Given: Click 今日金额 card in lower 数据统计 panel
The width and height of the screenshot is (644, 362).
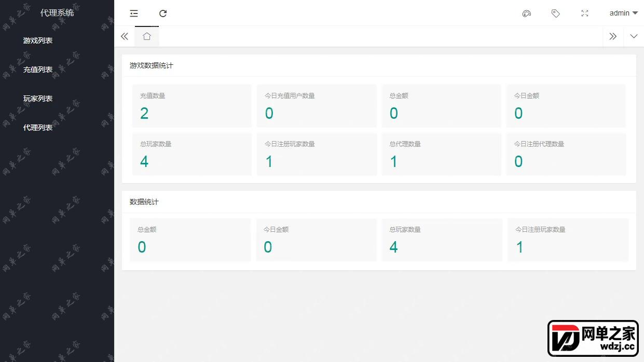Looking at the screenshot, I should point(316,240).
